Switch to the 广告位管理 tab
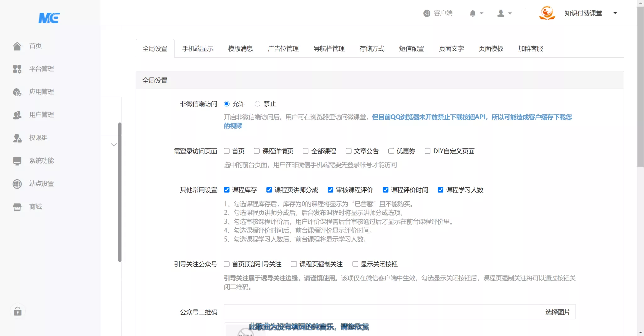 tap(283, 48)
